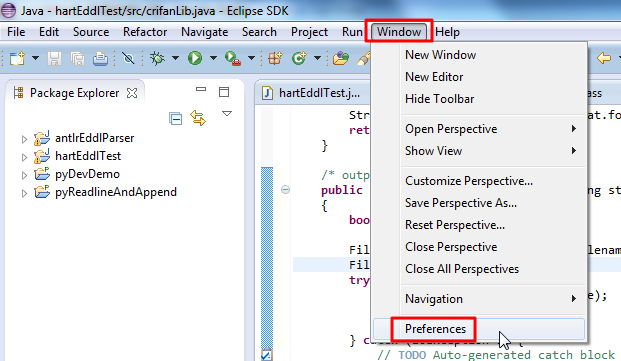Viewport: 621px width, 361px height.
Task: Open the Open Perspective submenu
Action: pos(479,129)
